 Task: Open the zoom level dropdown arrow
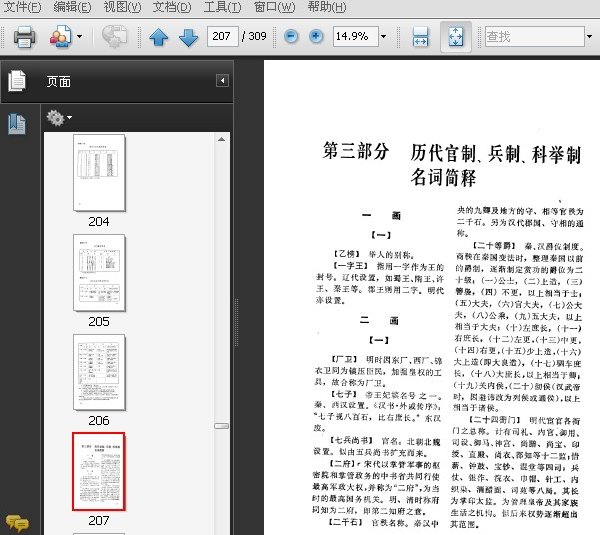[x=383, y=37]
